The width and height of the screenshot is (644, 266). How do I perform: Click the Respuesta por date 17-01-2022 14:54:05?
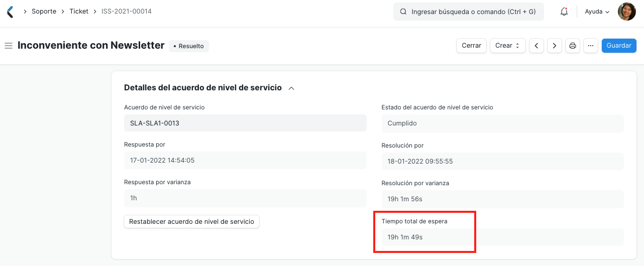(x=245, y=161)
